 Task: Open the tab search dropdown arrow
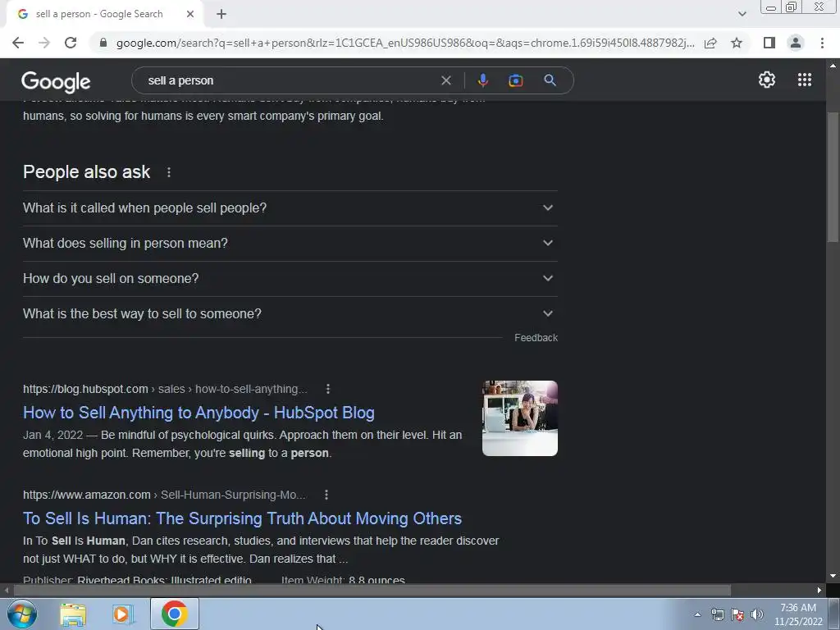742,15
